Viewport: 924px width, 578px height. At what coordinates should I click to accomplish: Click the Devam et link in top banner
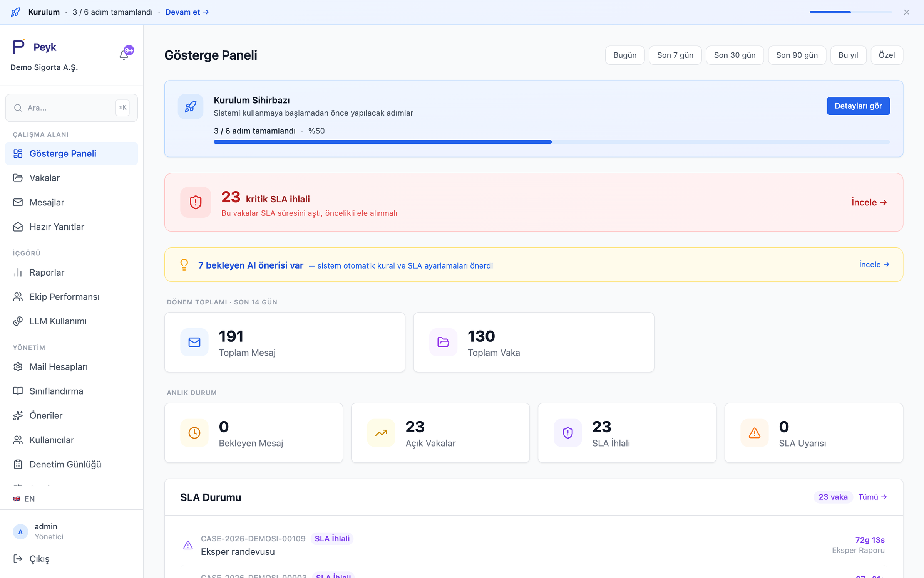[187, 12]
